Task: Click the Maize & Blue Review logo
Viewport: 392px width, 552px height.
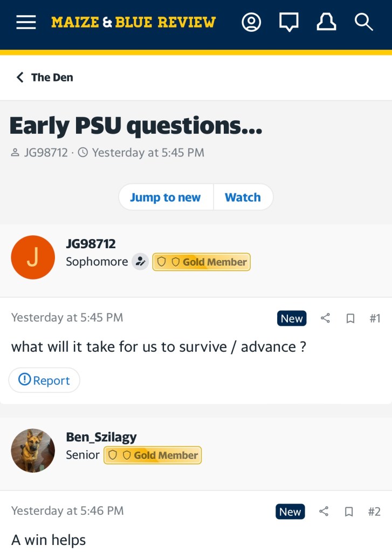Action: click(x=133, y=22)
